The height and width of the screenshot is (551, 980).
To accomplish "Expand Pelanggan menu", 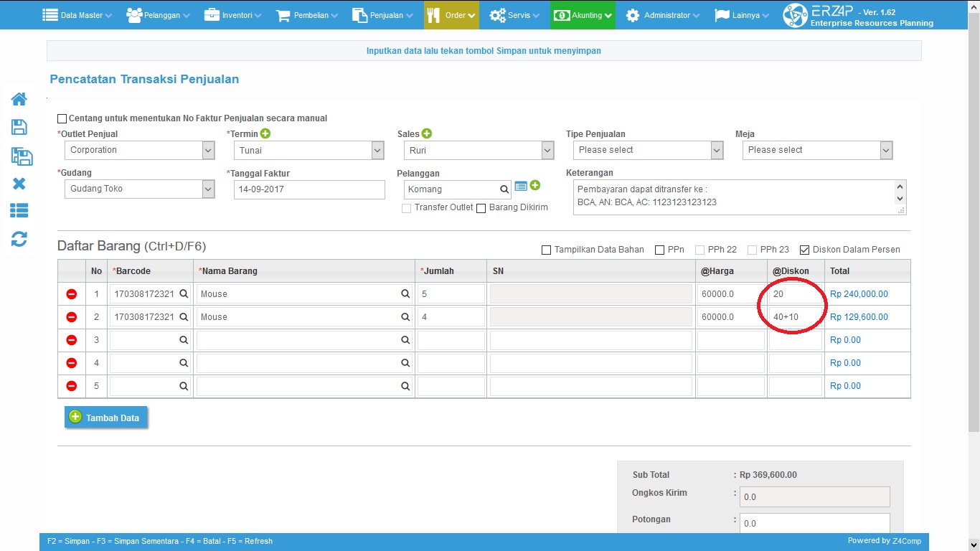I will [159, 15].
